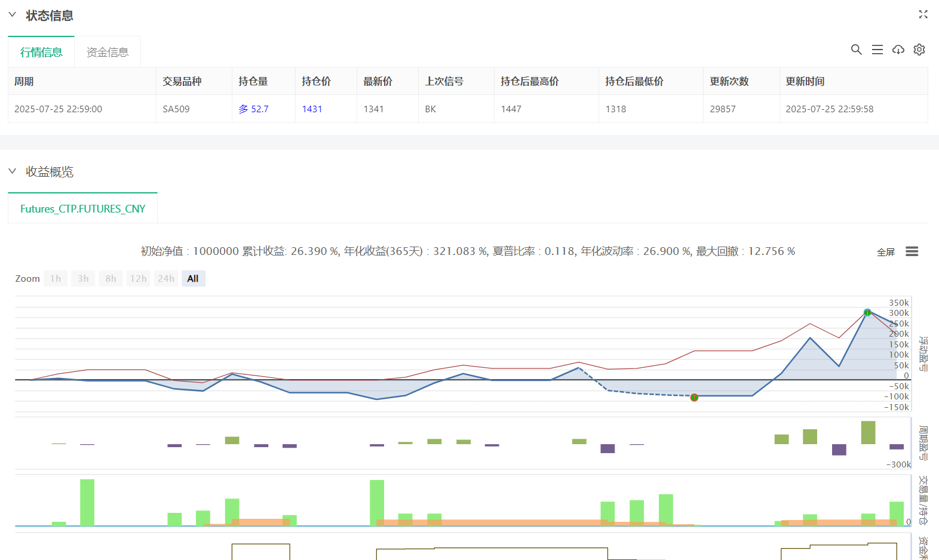Click the cloud download icon
939x560 pixels.
pyautogui.click(x=898, y=50)
